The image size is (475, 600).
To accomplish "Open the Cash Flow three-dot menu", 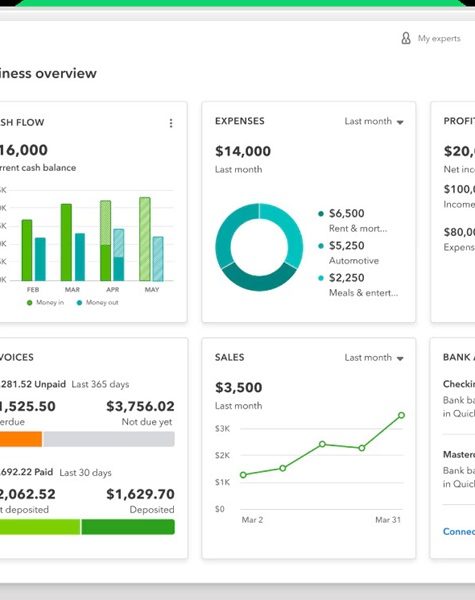I will 171,123.
